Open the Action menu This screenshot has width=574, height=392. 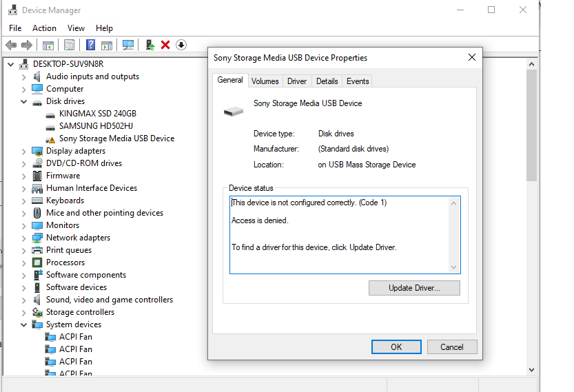[x=44, y=28]
